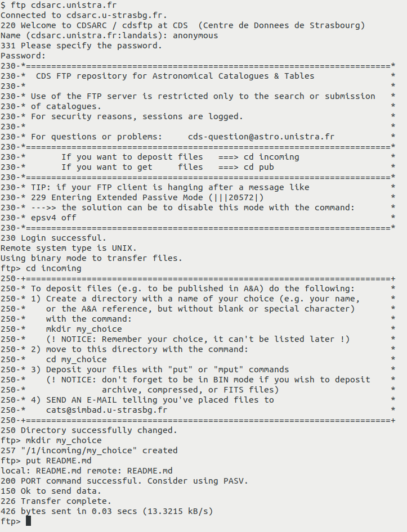Image resolution: width=407 pixels, height=532 pixels.
Task: Click the "Remote system type is UNIX." line
Action: pyautogui.click(x=64, y=248)
